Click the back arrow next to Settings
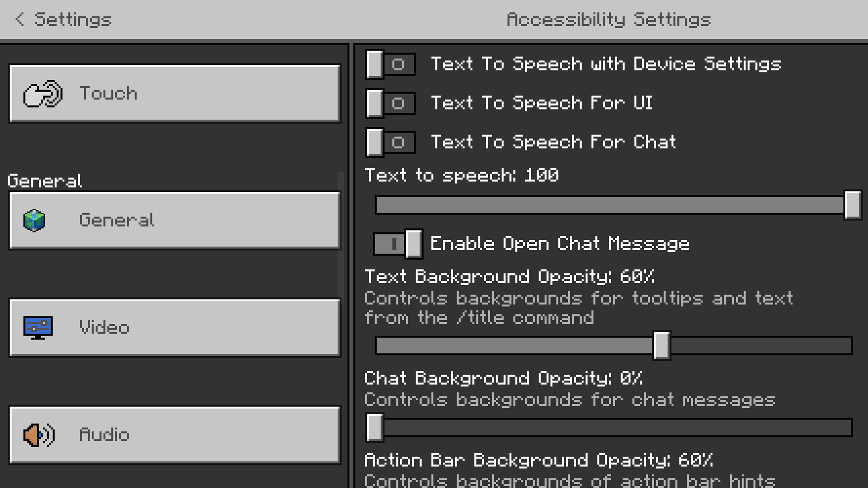The height and width of the screenshot is (488, 868). [x=20, y=20]
